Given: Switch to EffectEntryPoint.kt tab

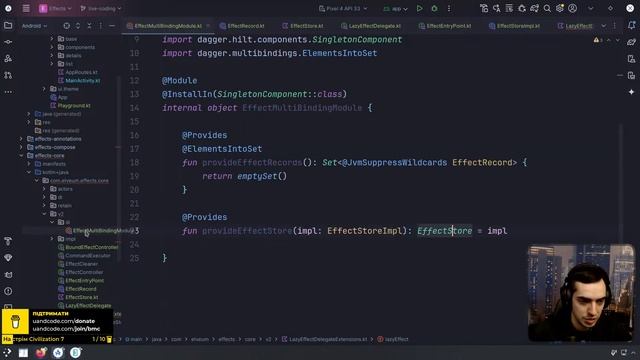Looking at the screenshot, I should pos(445,26).
